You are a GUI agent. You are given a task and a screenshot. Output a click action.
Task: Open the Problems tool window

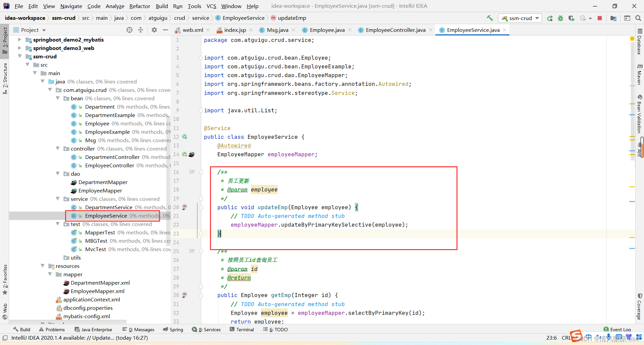tap(52, 330)
